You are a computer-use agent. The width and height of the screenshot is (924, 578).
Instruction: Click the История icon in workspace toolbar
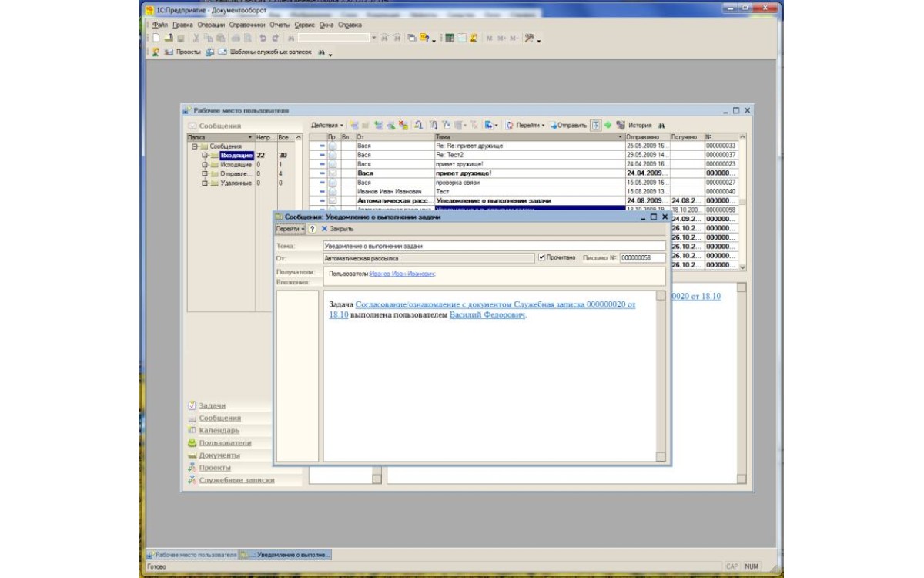(620, 125)
